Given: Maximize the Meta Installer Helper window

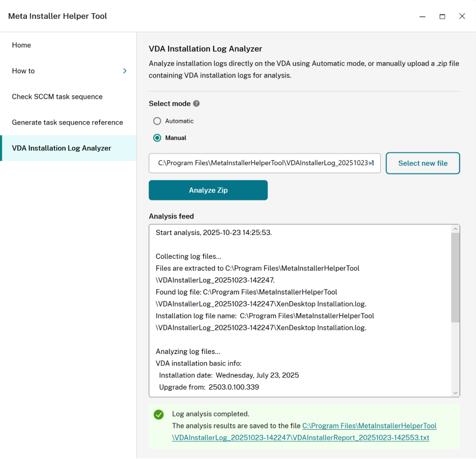Looking at the screenshot, I should click(x=442, y=17).
